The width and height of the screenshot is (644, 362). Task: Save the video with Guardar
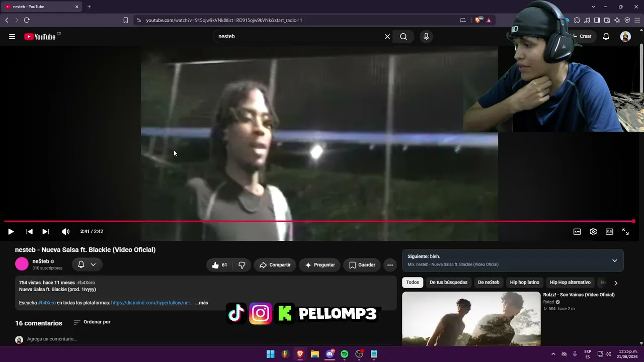click(x=362, y=265)
